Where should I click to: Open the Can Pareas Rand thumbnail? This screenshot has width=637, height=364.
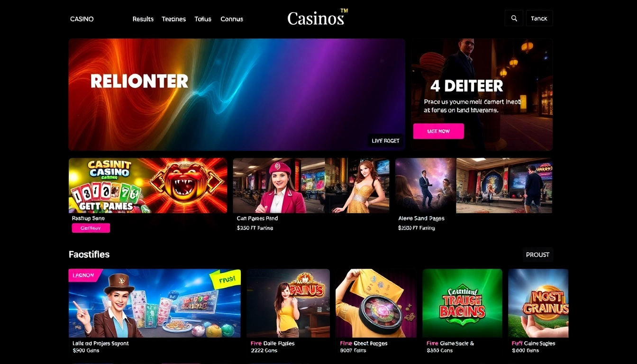point(311,185)
